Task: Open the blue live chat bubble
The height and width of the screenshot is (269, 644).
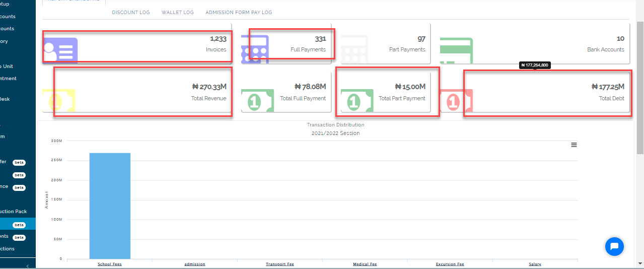Action: pyautogui.click(x=614, y=246)
